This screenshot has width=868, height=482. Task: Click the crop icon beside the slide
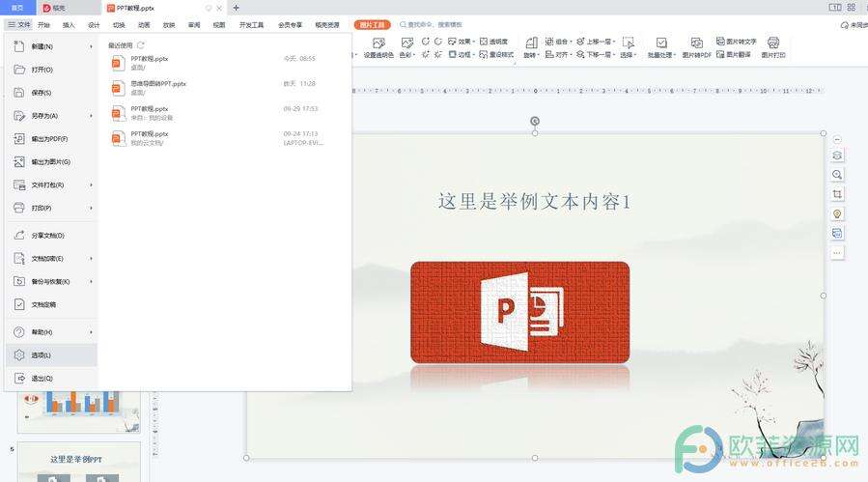click(x=837, y=194)
